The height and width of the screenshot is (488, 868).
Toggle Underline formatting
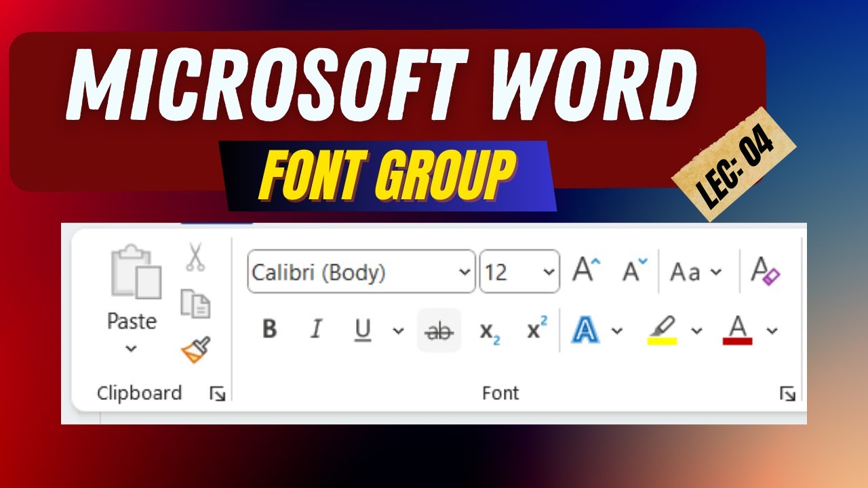click(363, 330)
